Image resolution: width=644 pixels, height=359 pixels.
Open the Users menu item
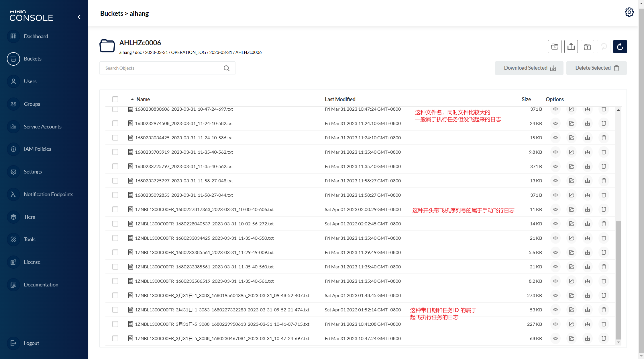click(30, 81)
